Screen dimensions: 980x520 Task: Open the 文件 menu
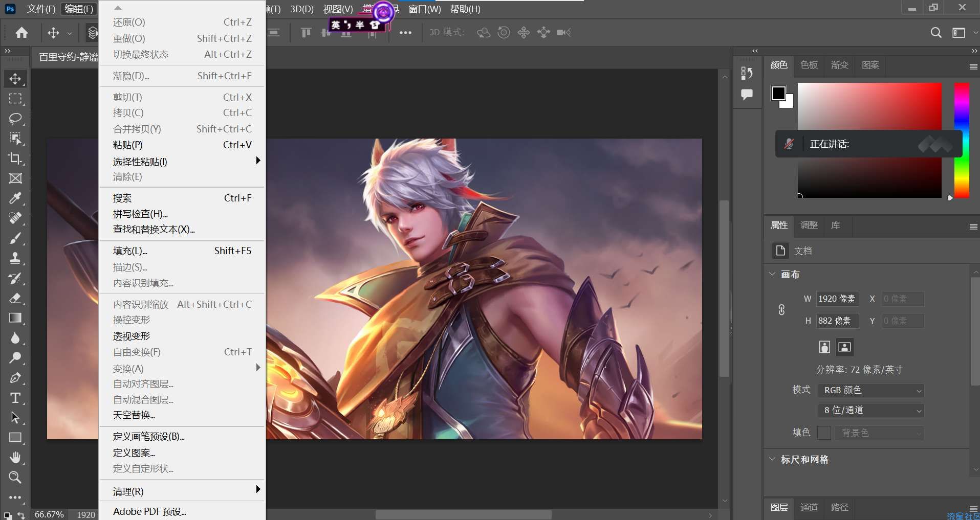tap(41, 9)
